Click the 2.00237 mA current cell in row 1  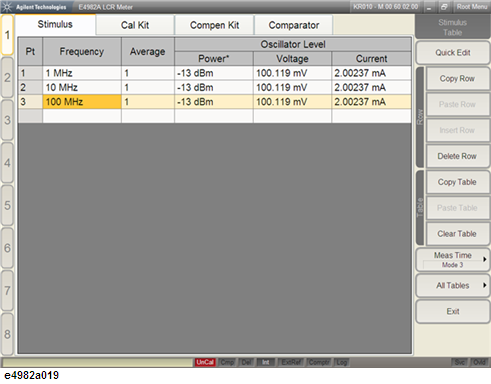[x=371, y=73]
